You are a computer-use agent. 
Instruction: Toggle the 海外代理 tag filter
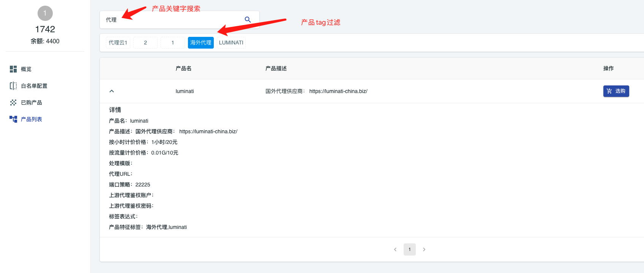coord(201,43)
